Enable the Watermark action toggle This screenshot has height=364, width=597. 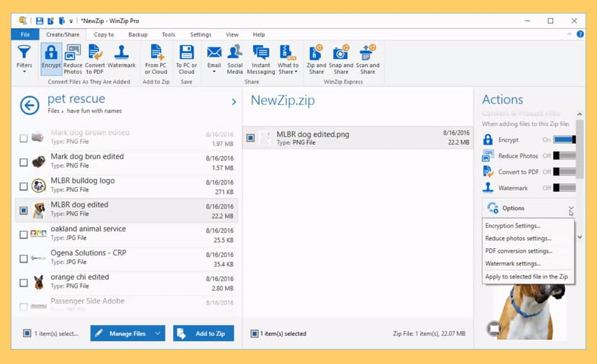pyautogui.click(x=564, y=188)
